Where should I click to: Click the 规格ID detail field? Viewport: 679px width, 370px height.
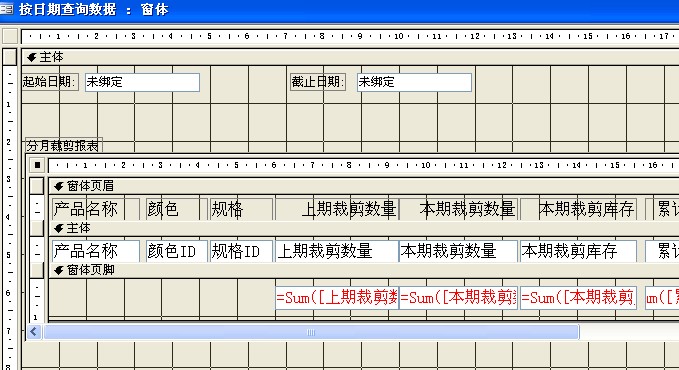click(242, 251)
